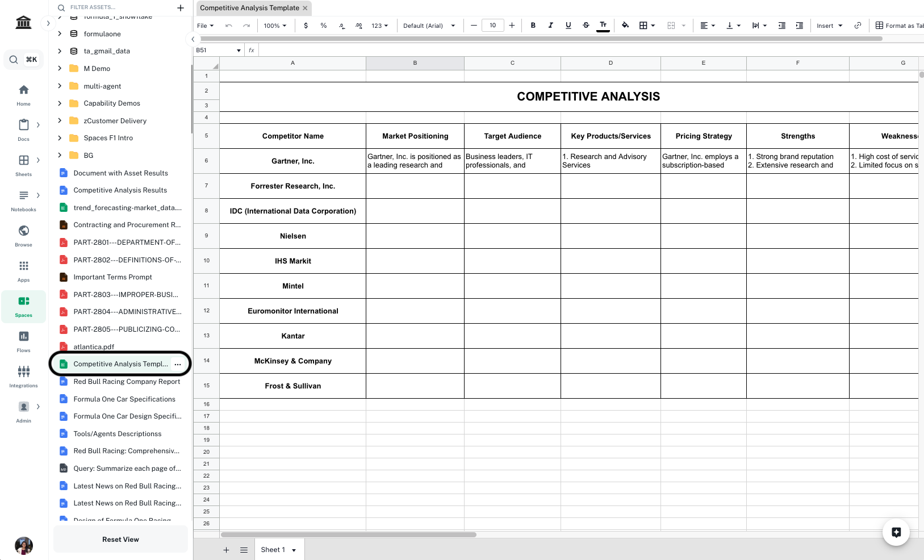Open atlantica.pdf file

[94, 346]
